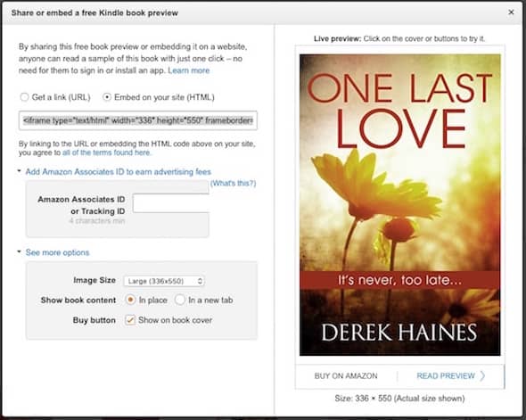
Task: Click the 4 characters min hint
Action: tap(97, 221)
